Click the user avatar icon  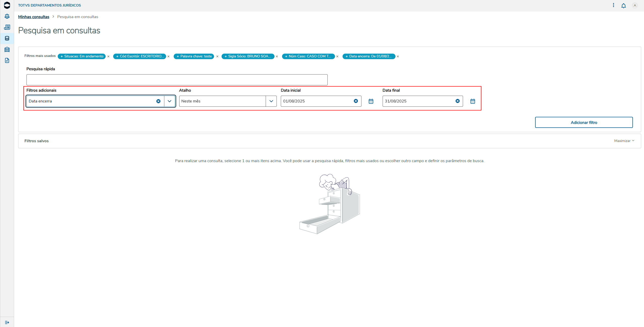click(x=635, y=6)
